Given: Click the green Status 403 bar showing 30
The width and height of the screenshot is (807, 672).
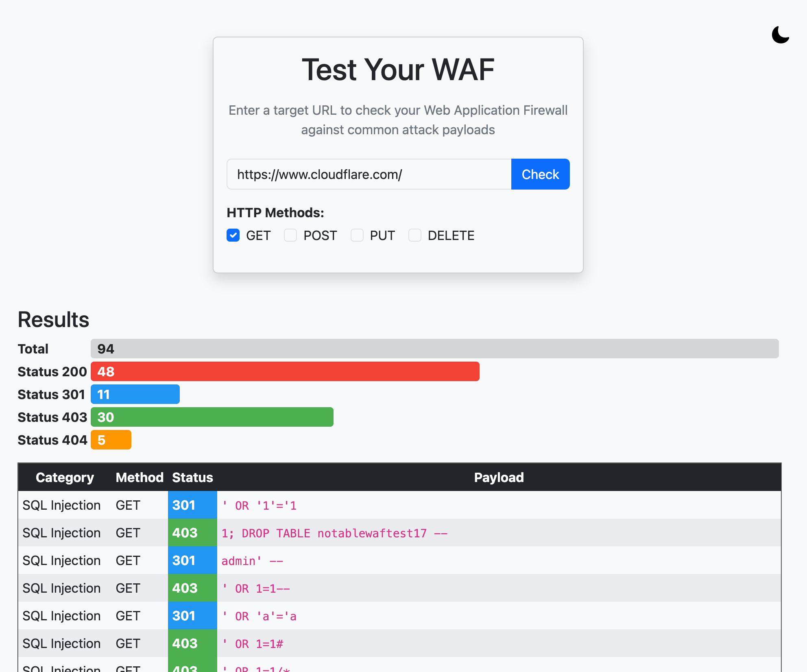Looking at the screenshot, I should (x=212, y=417).
